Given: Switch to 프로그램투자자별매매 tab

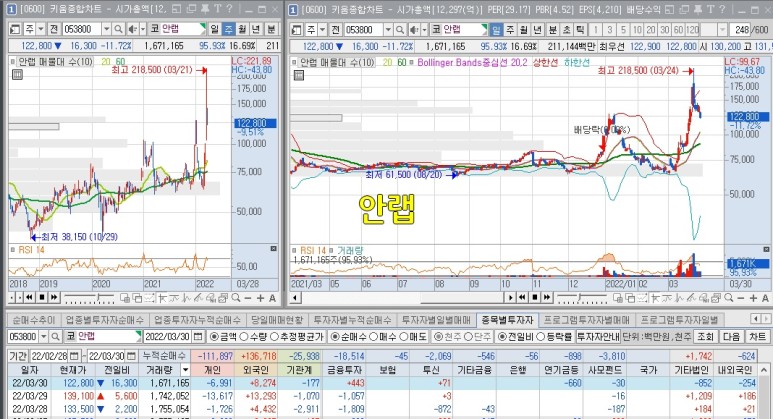Looking at the screenshot, I should (587, 320).
